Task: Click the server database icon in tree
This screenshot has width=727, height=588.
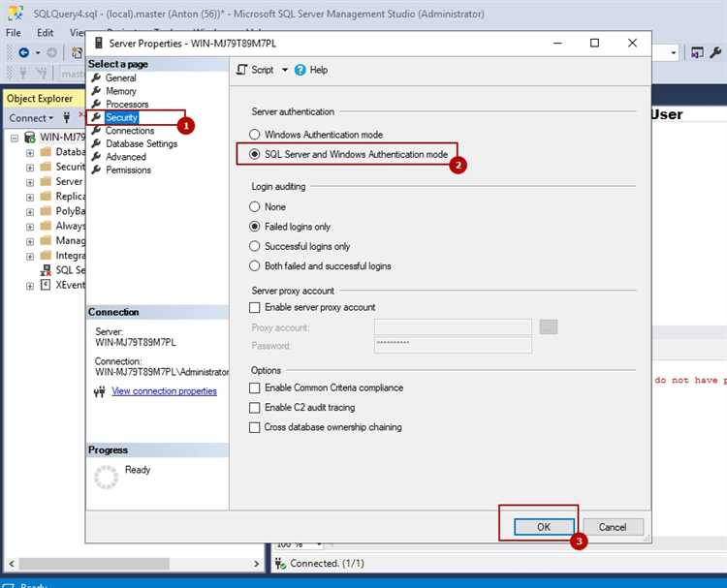Action: [x=30, y=138]
